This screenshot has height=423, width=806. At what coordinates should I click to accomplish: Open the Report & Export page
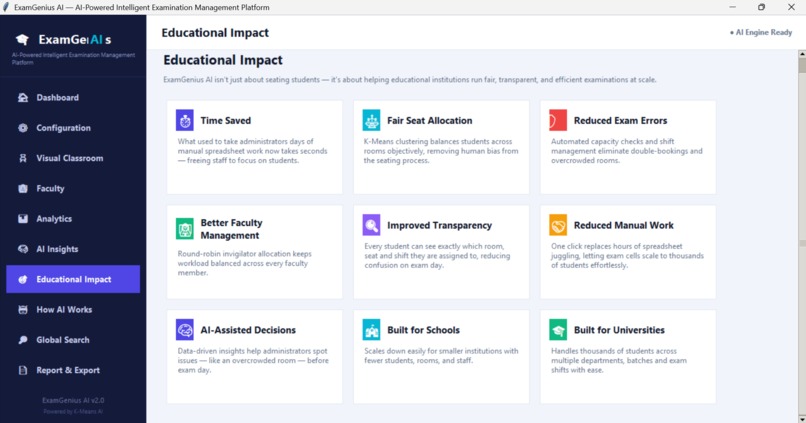coord(73,371)
